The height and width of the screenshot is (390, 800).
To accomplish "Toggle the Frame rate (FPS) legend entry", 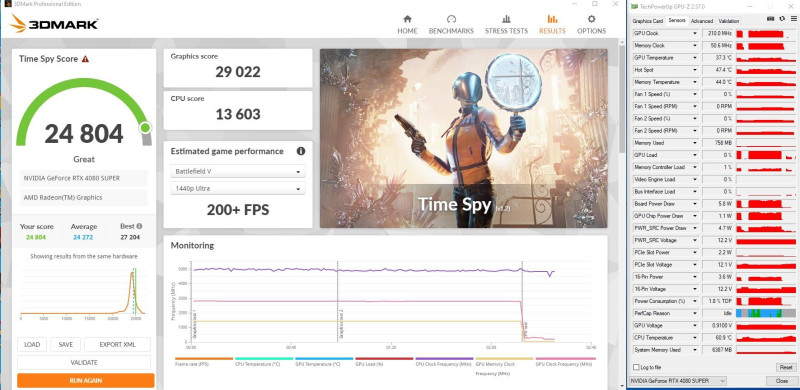I will (x=204, y=361).
